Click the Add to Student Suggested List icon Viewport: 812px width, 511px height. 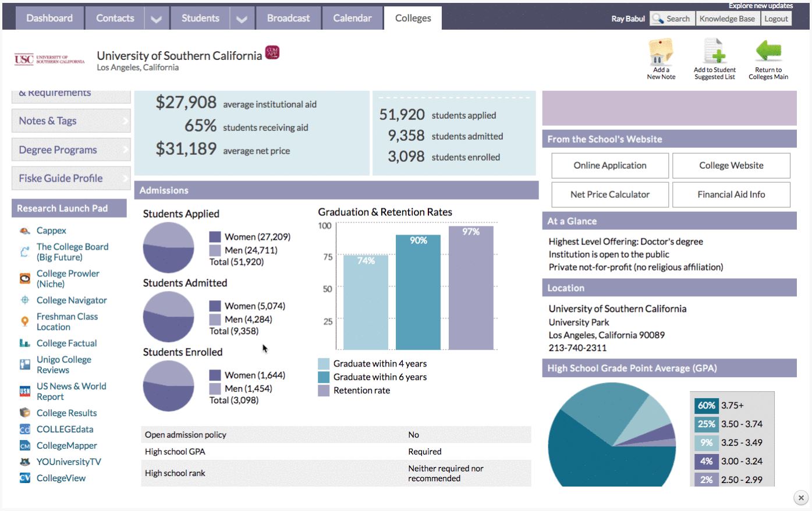pyautogui.click(x=715, y=51)
